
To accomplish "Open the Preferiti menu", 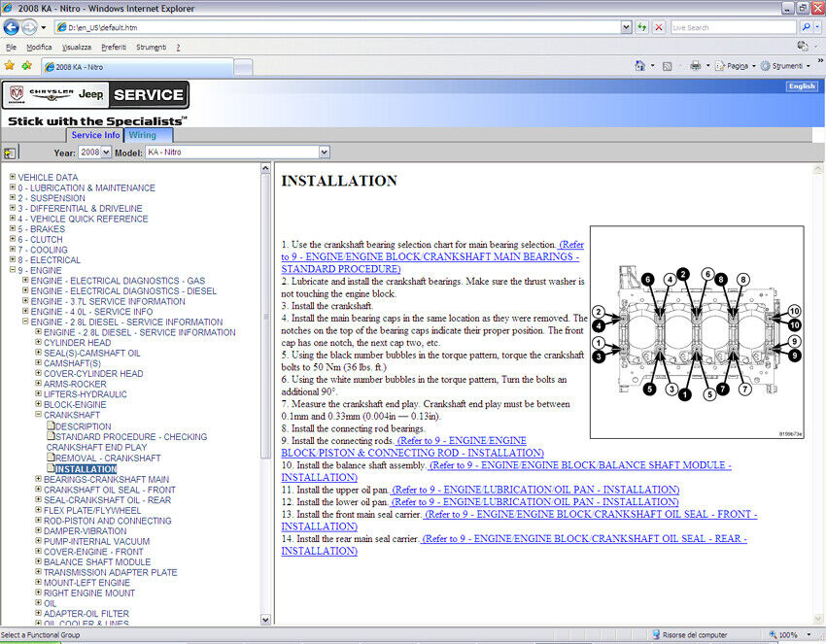I will click(113, 47).
